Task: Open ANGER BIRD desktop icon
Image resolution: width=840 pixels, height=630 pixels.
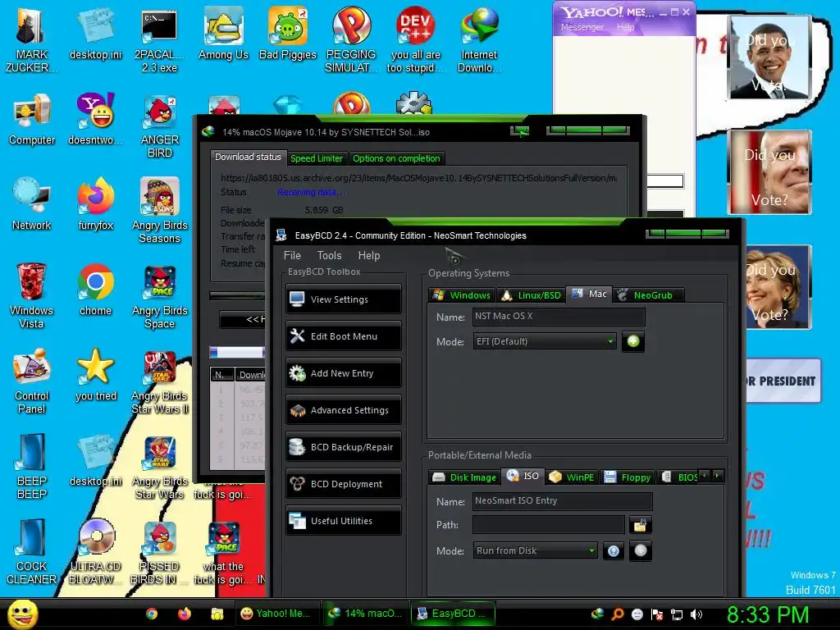Action: coord(159,126)
